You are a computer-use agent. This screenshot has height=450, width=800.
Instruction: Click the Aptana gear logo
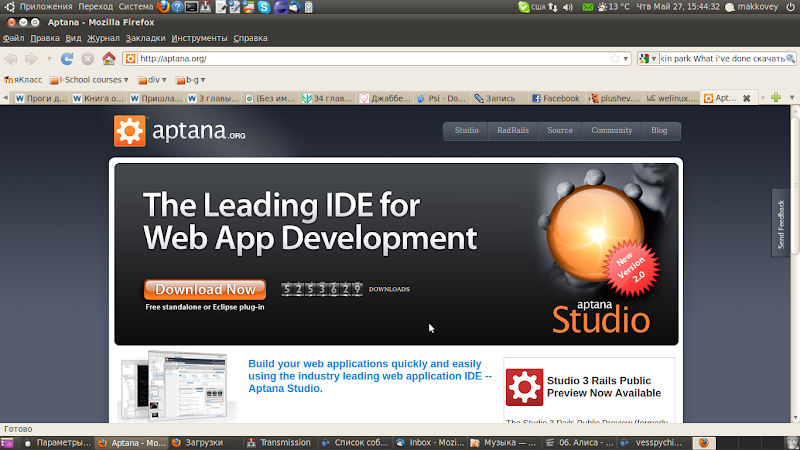click(130, 131)
